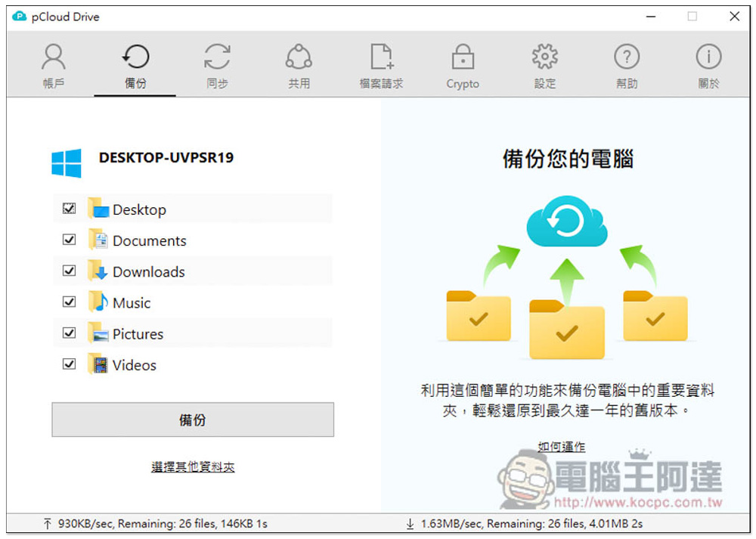Click the Videos folder icon
Viewport: 756px width, 539px height.
click(x=98, y=364)
